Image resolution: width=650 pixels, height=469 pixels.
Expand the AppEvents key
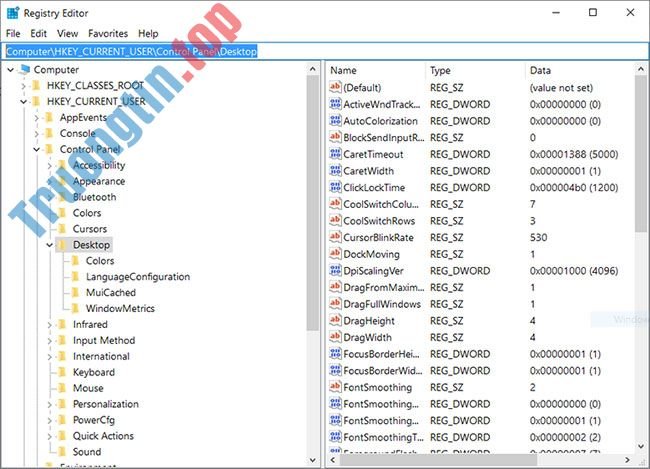coord(36,118)
